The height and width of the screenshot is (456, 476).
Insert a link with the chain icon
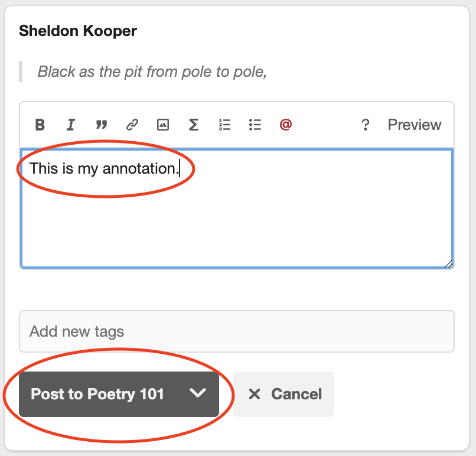[132, 125]
